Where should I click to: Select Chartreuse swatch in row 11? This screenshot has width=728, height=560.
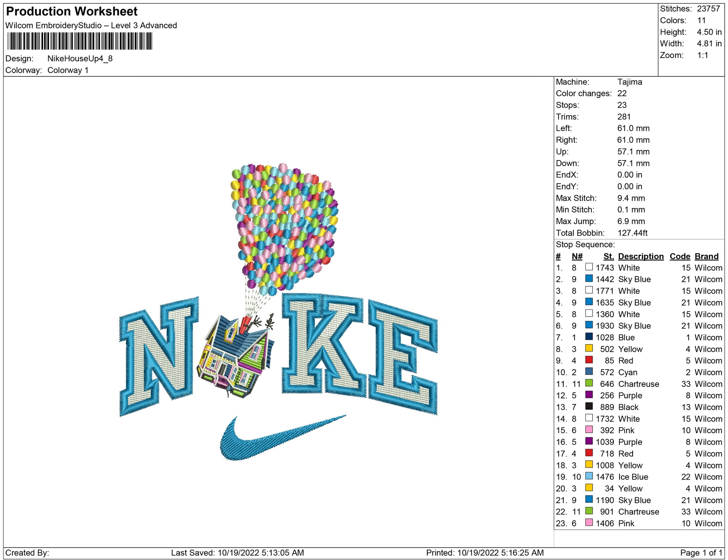(x=589, y=383)
